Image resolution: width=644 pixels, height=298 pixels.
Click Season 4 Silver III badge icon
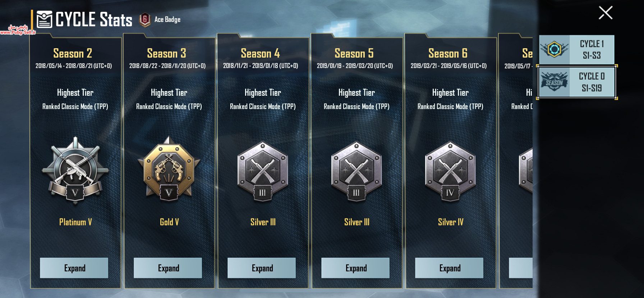263,171
